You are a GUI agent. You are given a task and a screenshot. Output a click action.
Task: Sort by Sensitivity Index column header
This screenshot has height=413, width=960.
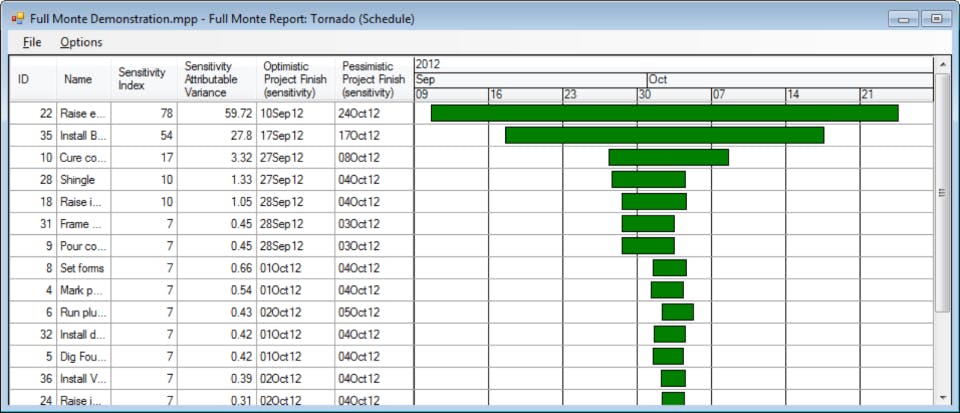click(144, 79)
